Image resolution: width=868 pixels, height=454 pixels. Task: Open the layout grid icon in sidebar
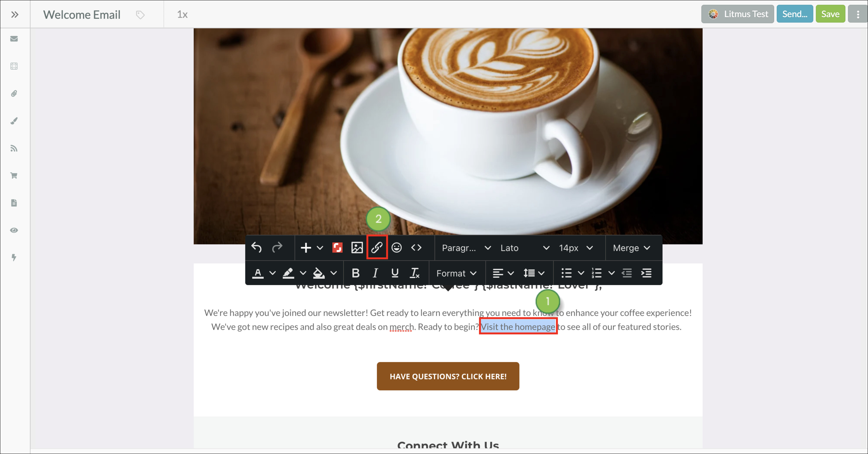[x=14, y=66]
